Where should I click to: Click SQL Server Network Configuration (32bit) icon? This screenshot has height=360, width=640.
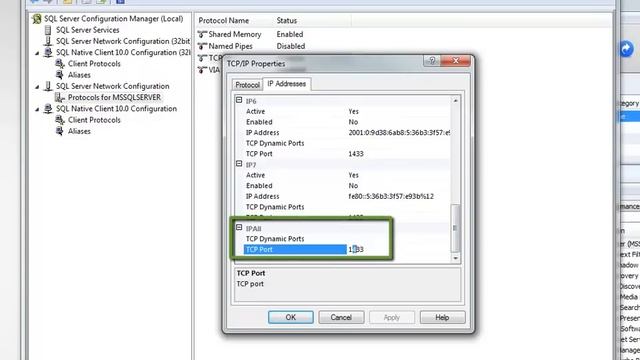(x=48, y=41)
